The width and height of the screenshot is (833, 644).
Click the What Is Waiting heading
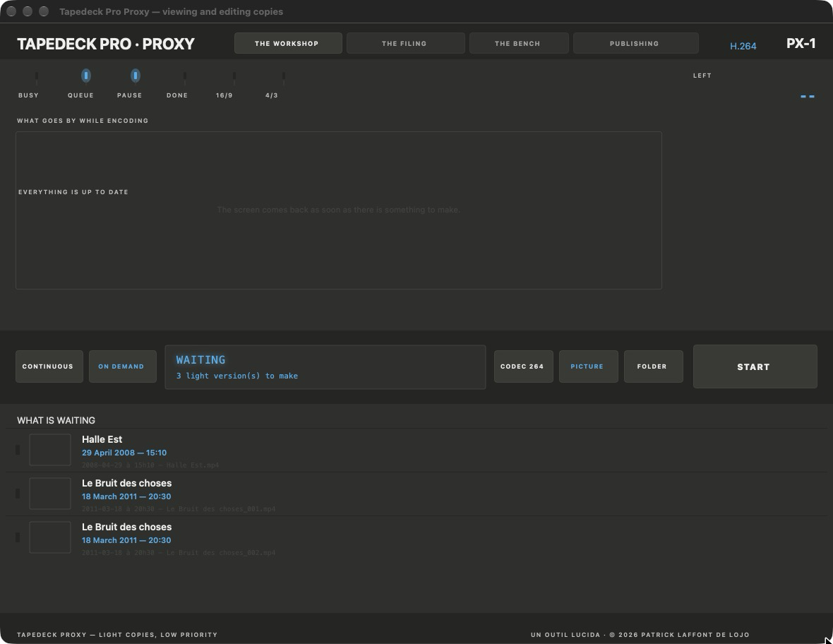pos(56,420)
